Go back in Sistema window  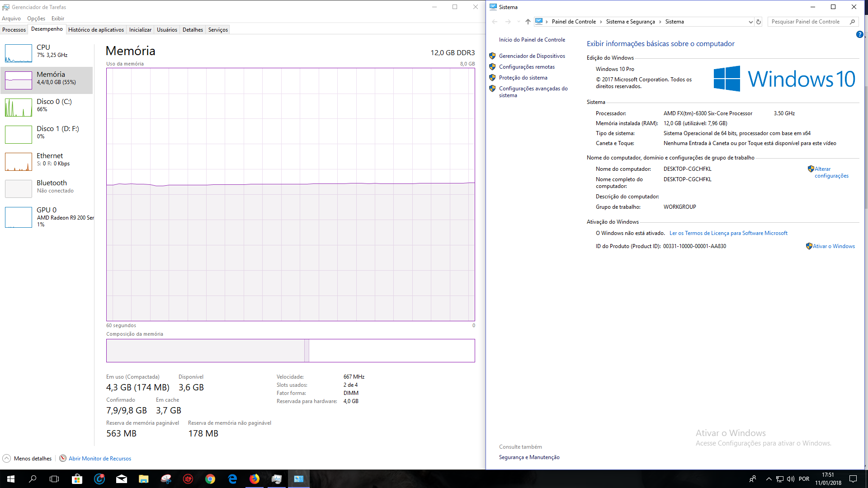pyautogui.click(x=495, y=22)
